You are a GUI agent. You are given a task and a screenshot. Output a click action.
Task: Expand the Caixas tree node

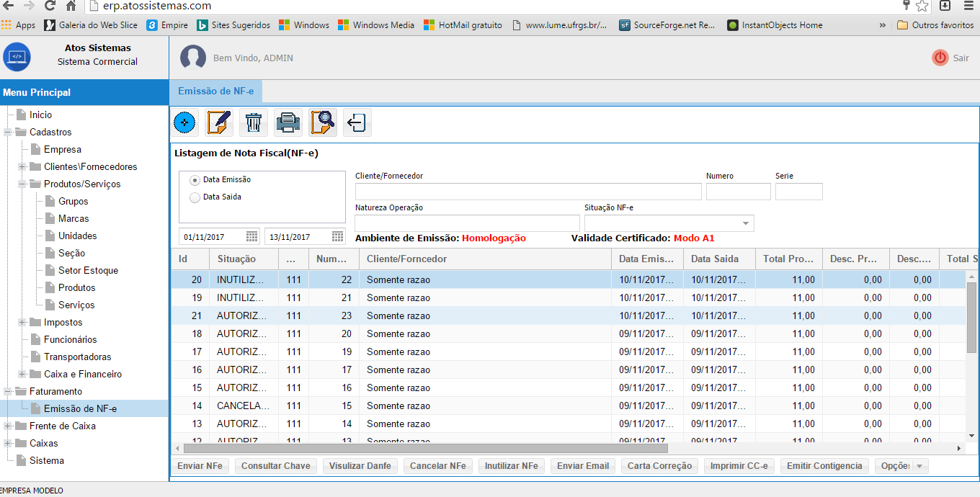(8, 444)
